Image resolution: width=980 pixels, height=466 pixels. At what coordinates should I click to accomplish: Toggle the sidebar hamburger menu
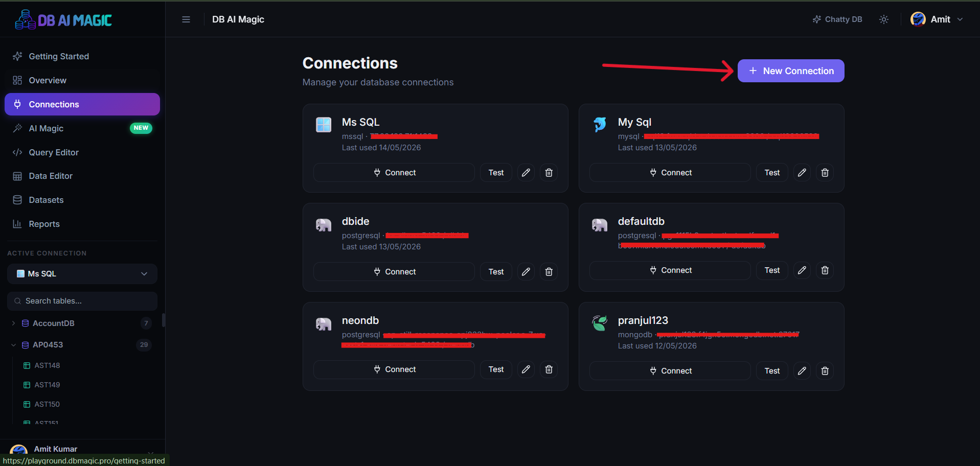(186, 19)
